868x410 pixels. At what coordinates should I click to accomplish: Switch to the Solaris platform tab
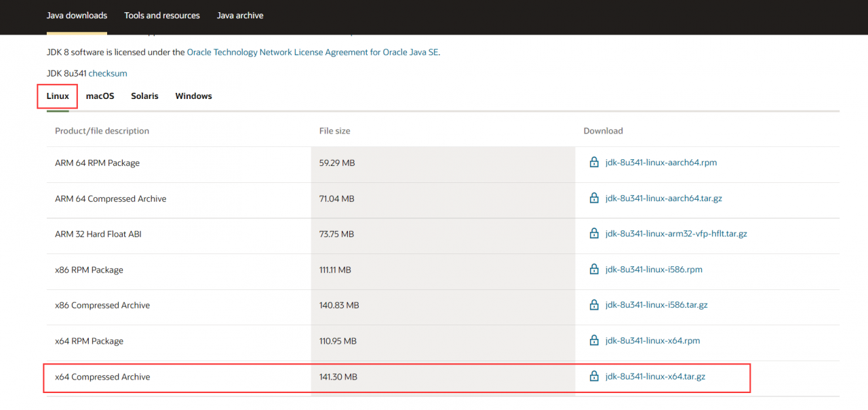144,96
